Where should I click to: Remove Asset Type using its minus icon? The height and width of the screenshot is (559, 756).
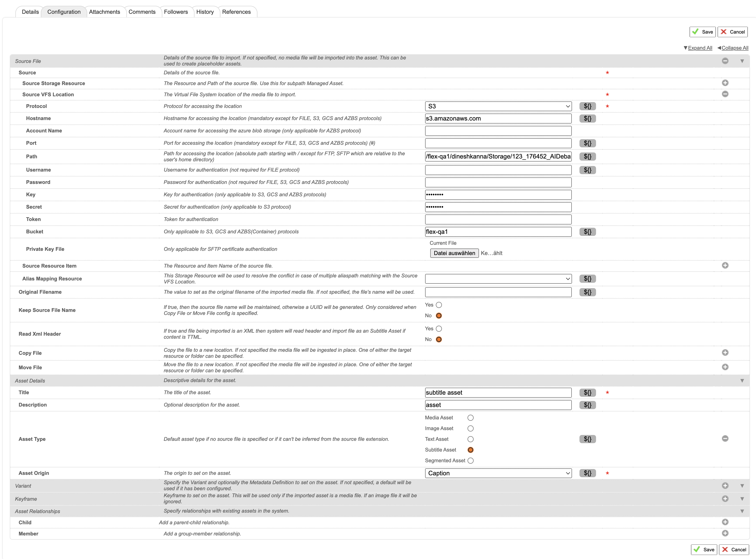[x=725, y=438]
